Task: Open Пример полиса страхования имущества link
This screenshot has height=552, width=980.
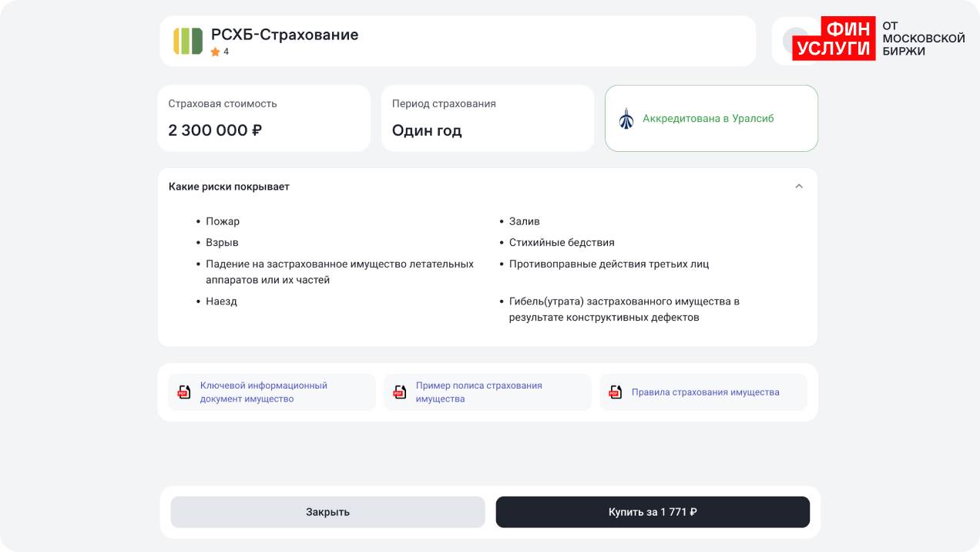Action: 478,392
